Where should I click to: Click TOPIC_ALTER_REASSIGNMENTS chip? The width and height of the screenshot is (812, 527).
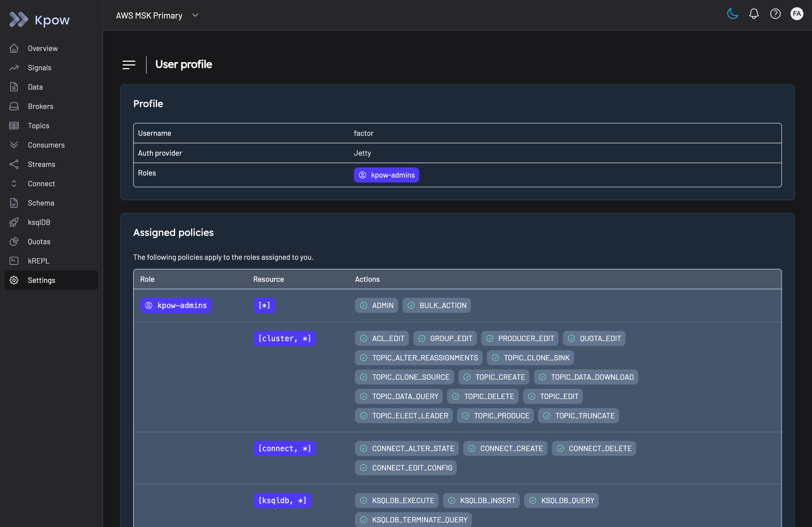(419, 358)
